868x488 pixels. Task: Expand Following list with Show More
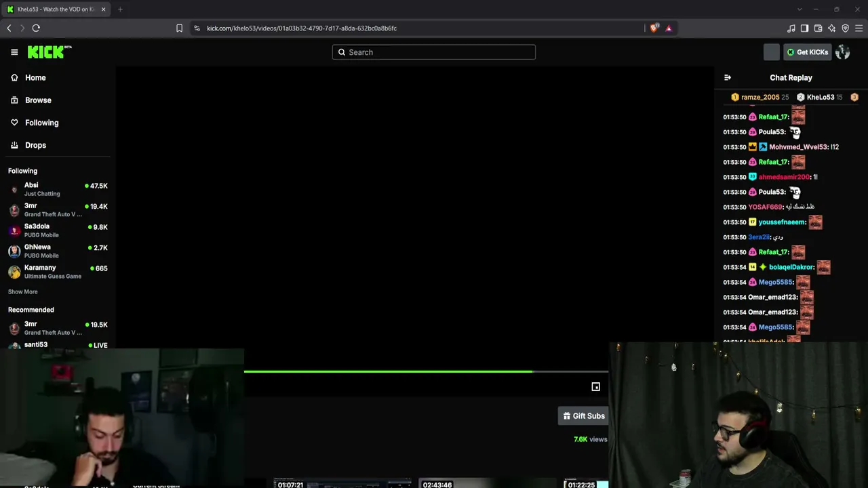[23, 292]
